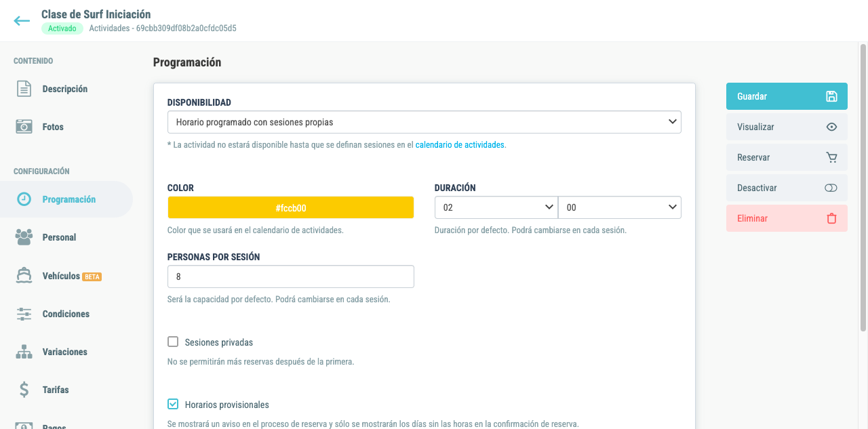Viewport: 868px width, 429px height.
Task: Click the floppy disk save icon
Action: 831,96
